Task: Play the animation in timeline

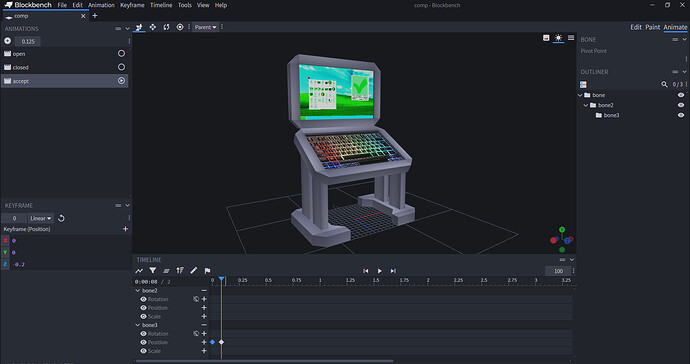Action: [x=379, y=271]
